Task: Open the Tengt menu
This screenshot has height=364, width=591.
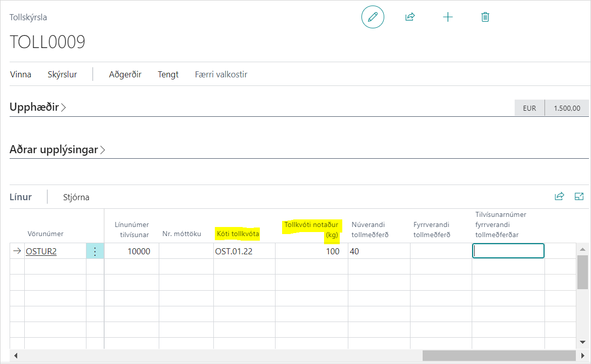Action: pyautogui.click(x=168, y=74)
